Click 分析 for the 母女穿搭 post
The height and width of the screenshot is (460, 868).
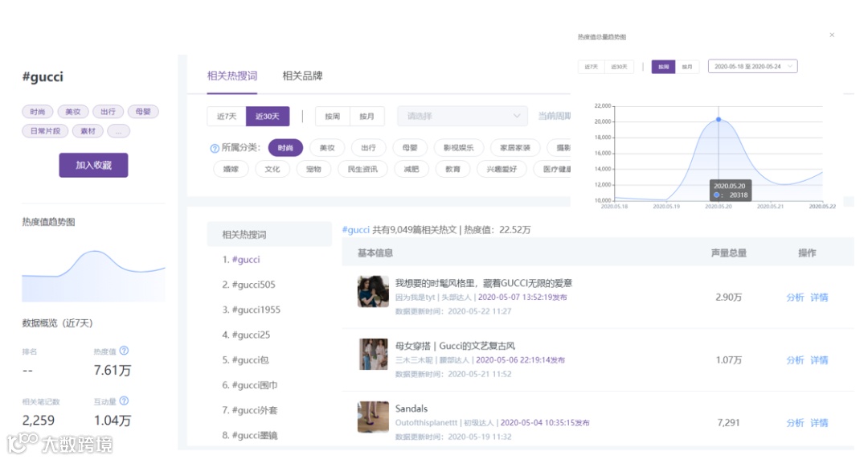tap(795, 360)
